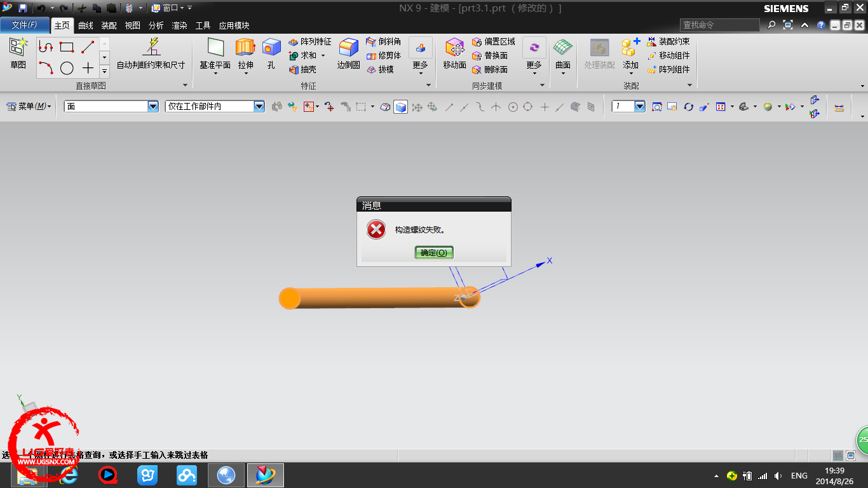Toggle the highlighted solid-body selection filter icon

(400, 107)
